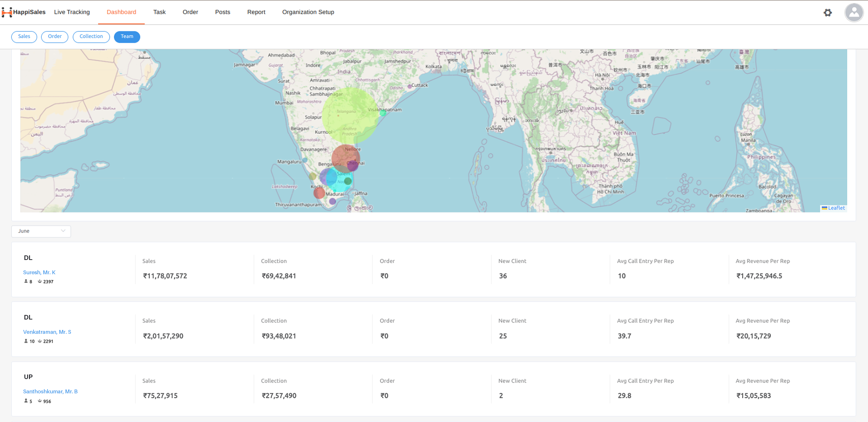Screen dimensions: 868x422
Task: Click the red circle near Kochi
Action: [319, 193]
